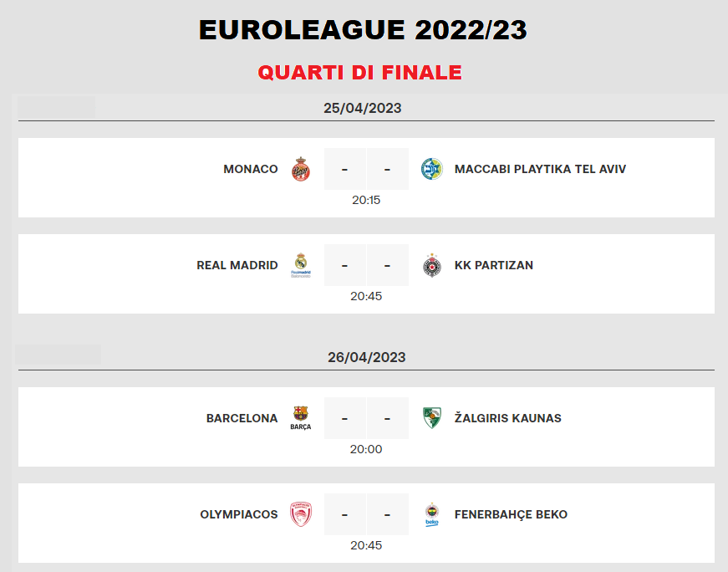Open the MONACO team name link
Viewport: 728px width, 572px height.
[251, 169]
